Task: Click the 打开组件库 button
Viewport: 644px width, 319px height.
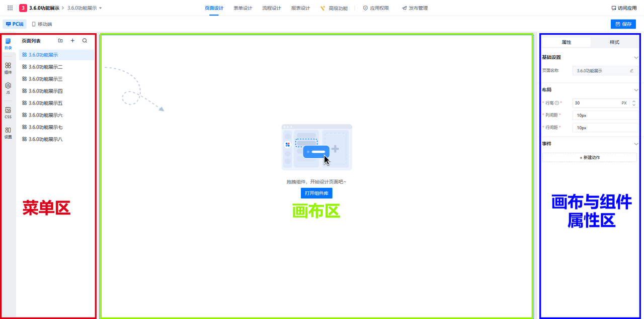Action: click(x=316, y=193)
